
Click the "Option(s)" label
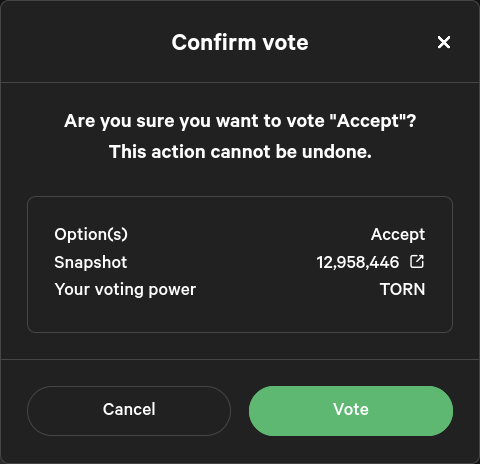point(91,234)
